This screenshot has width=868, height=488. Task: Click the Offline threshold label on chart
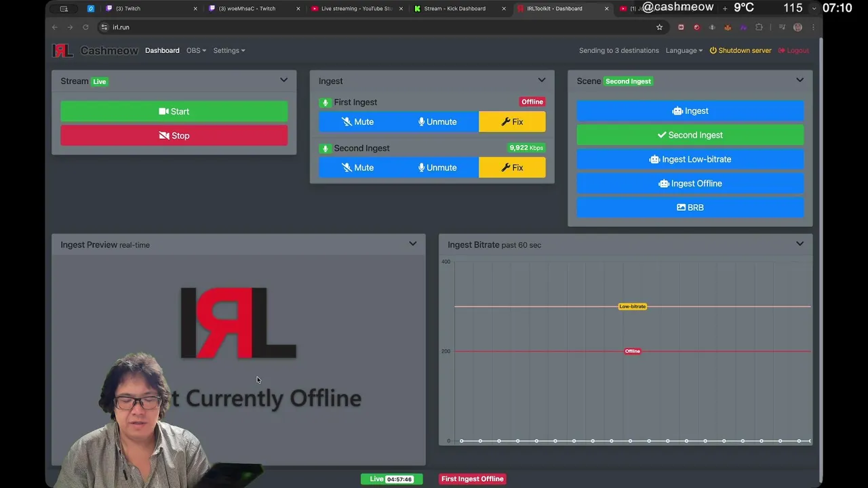tap(633, 351)
